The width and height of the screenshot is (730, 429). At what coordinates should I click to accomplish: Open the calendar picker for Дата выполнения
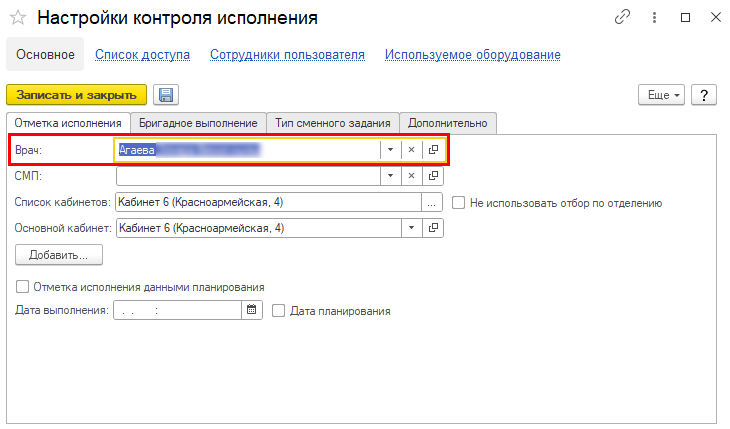pyautogui.click(x=253, y=310)
